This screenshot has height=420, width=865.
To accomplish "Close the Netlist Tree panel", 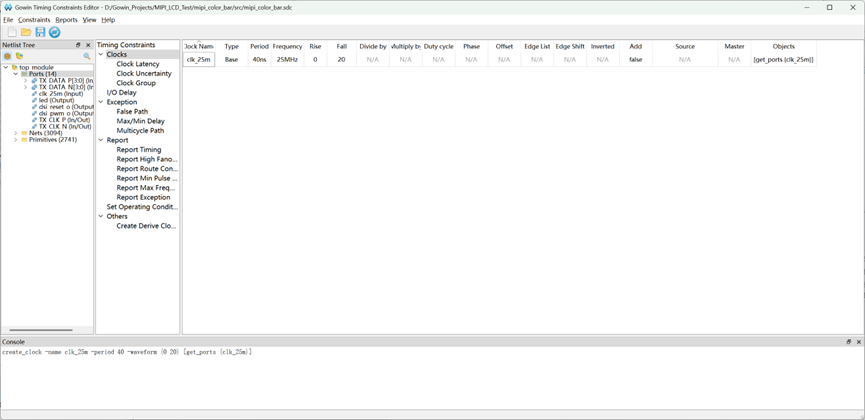I will click(x=88, y=45).
